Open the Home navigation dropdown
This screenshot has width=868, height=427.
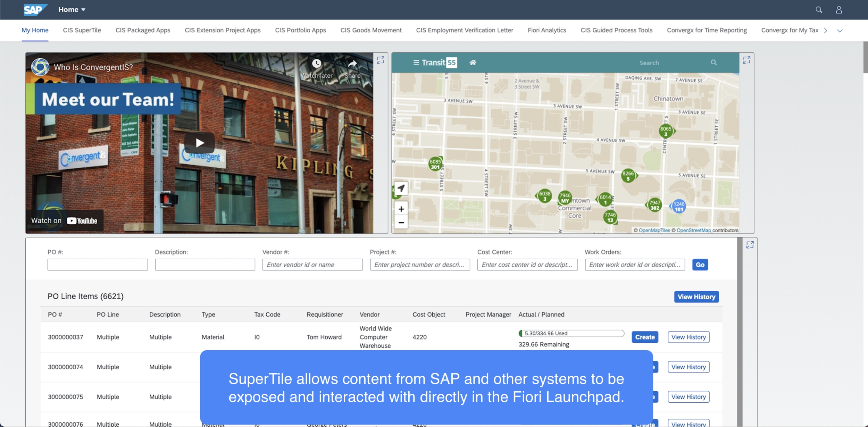coord(71,9)
